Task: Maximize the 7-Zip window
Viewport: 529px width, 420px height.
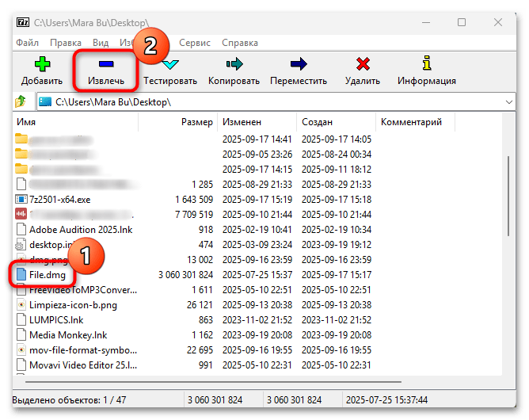Action: pyautogui.click(x=462, y=22)
